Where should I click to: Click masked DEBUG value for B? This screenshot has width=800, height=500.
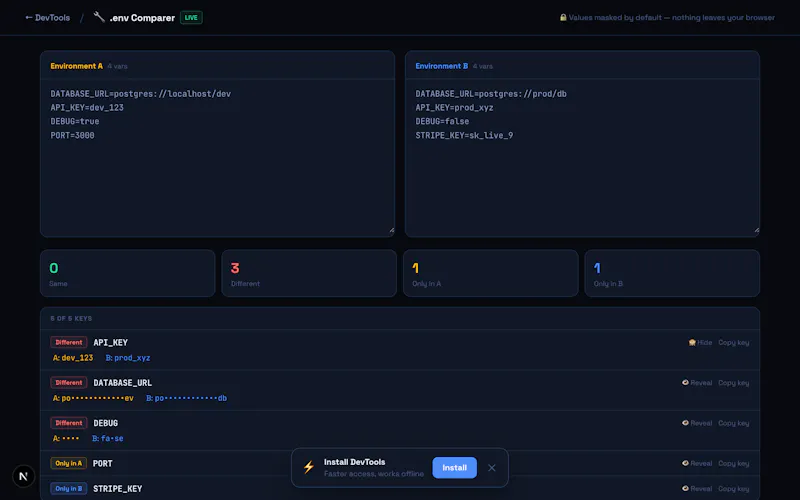pyautogui.click(x=108, y=438)
